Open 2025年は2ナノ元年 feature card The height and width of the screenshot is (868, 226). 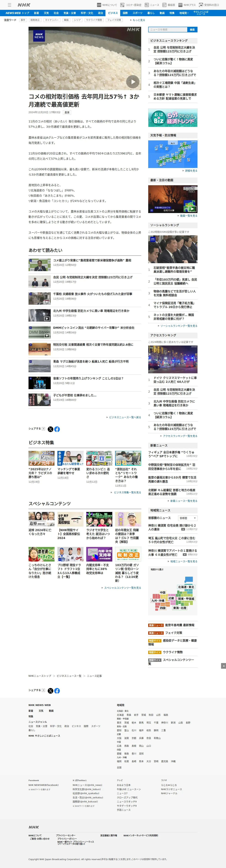(x=42, y=467)
